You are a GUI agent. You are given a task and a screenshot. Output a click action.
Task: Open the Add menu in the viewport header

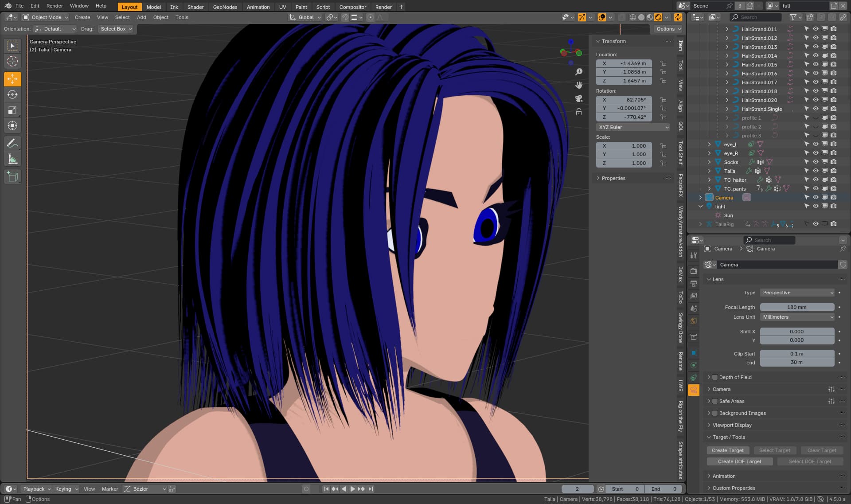(x=141, y=17)
